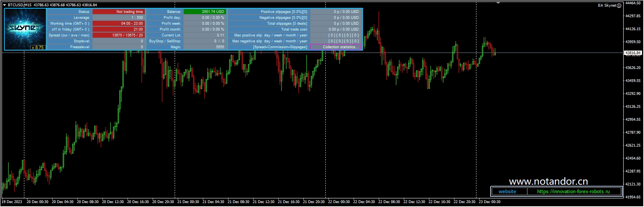Image resolution: width=644 pixels, height=207 pixels.
Task: Click the Collection statistics... button
Action: point(335,47)
